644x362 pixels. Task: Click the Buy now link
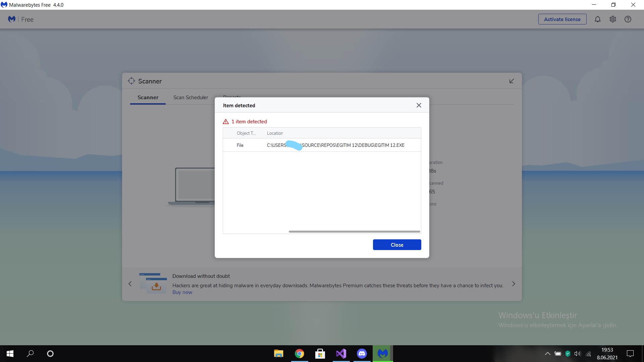point(182,292)
